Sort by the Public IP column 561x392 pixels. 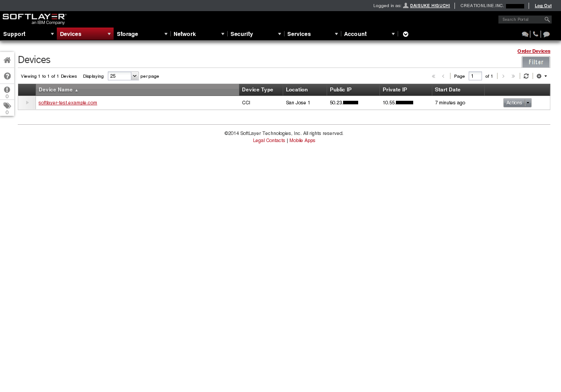coord(353,90)
